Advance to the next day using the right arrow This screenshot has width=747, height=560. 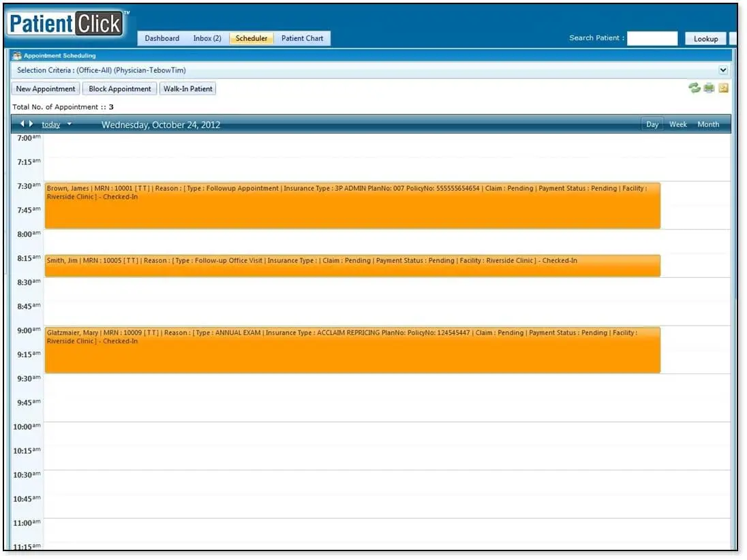(30, 124)
